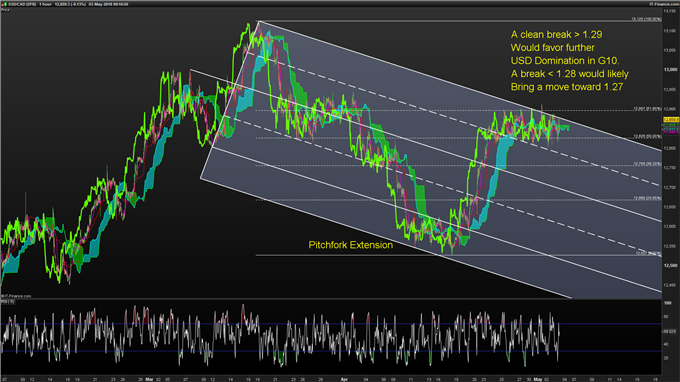Screen dimensions: 680x382
Task: Click the 13,000 price axis label
Action: (670, 70)
